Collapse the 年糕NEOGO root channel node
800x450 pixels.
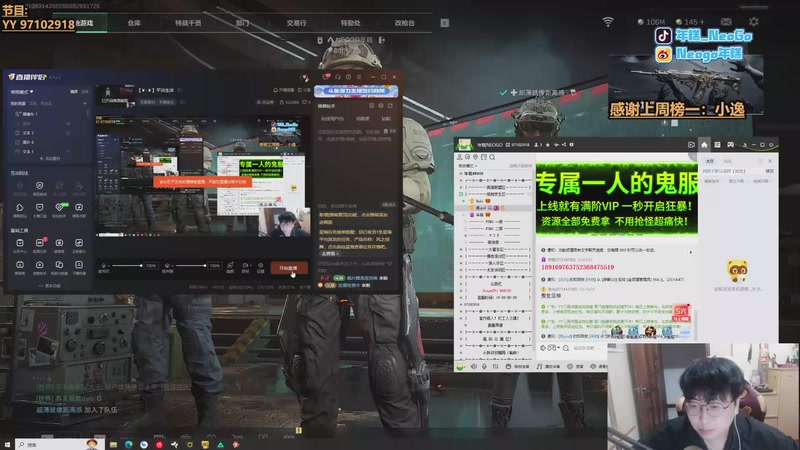tap(461, 173)
